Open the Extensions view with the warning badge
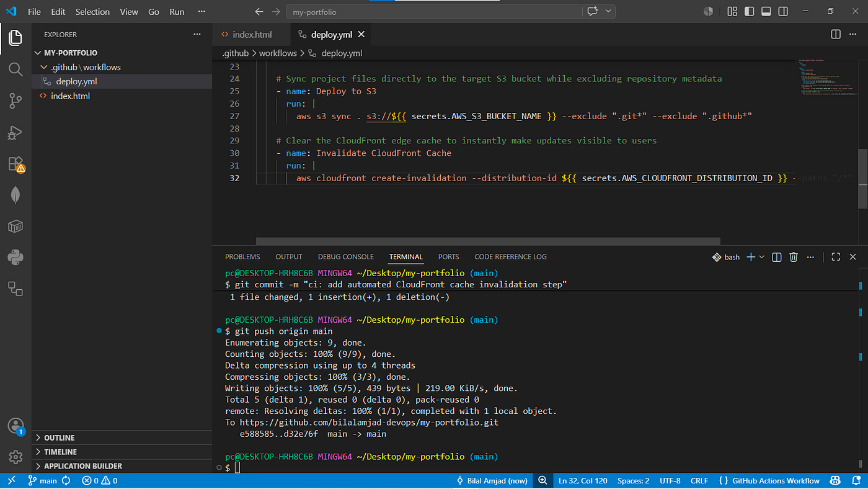Viewport: 868px width, 489px height. [x=15, y=164]
